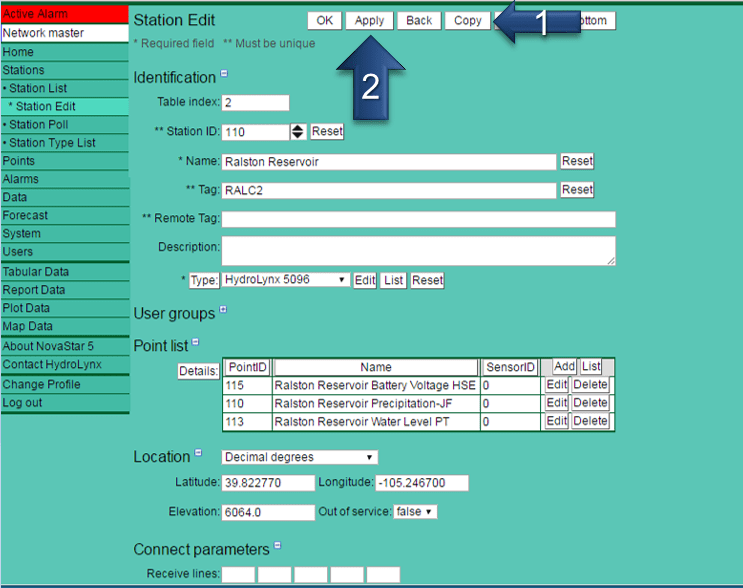Click the Description text field
Image resolution: width=743 pixels, height=588 pixels.
418,250
